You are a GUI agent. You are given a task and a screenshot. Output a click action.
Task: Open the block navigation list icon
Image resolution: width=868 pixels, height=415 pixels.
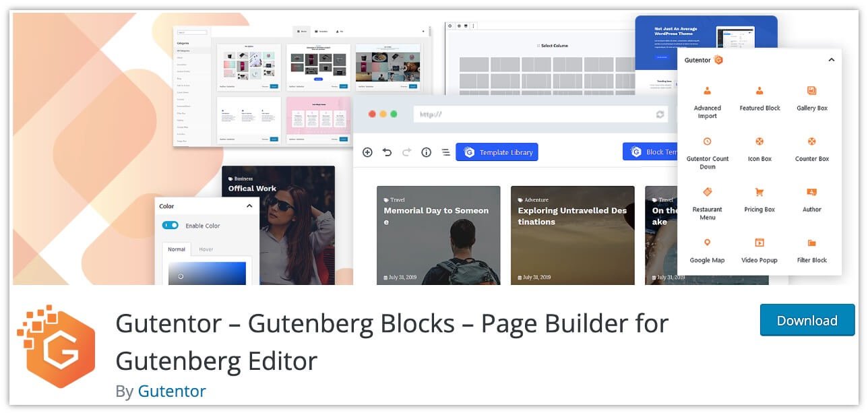[445, 152]
